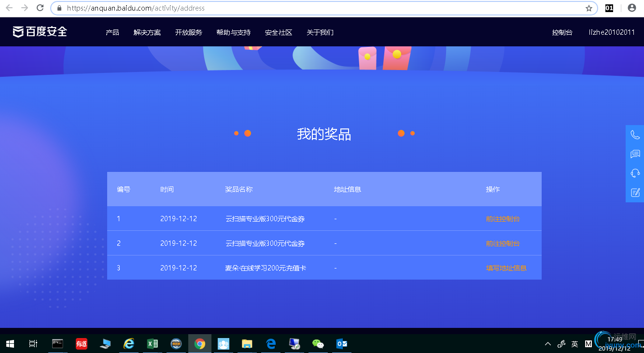The width and height of the screenshot is (644, 353).
Task: Open the 帮助与支持 menu
Action: pyautogui.click(x=234, y=32)
